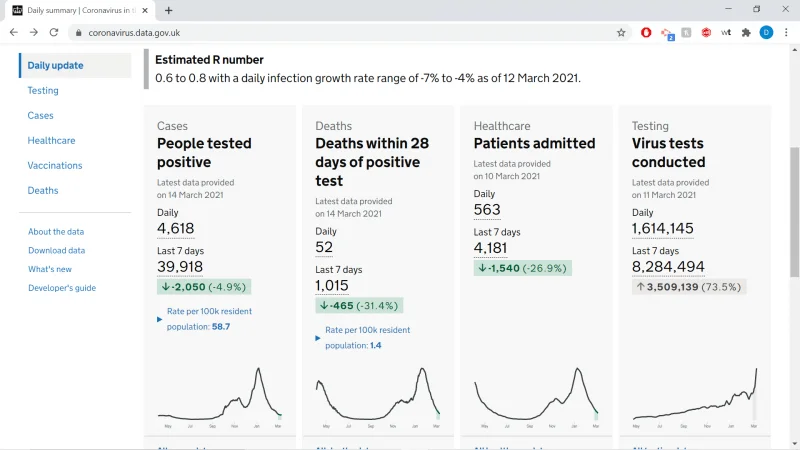Open the Download data link
Viewport: 800px width, 450px height.
(x=57, y=251)
